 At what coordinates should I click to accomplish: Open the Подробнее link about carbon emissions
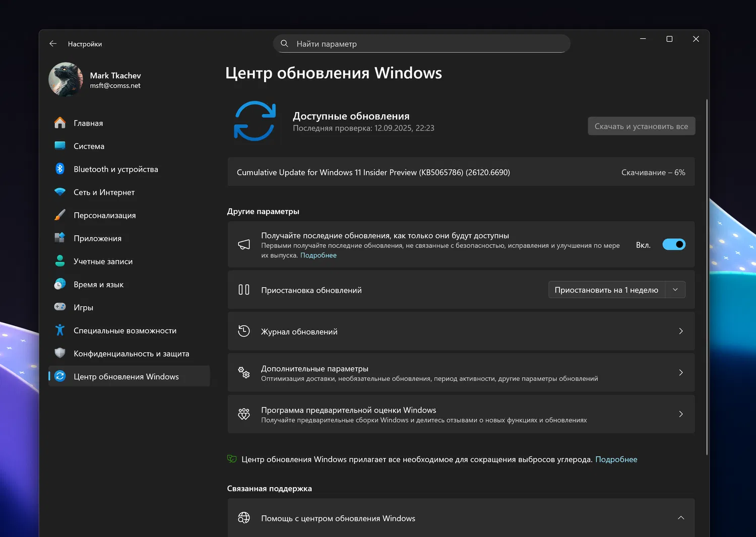616,459
